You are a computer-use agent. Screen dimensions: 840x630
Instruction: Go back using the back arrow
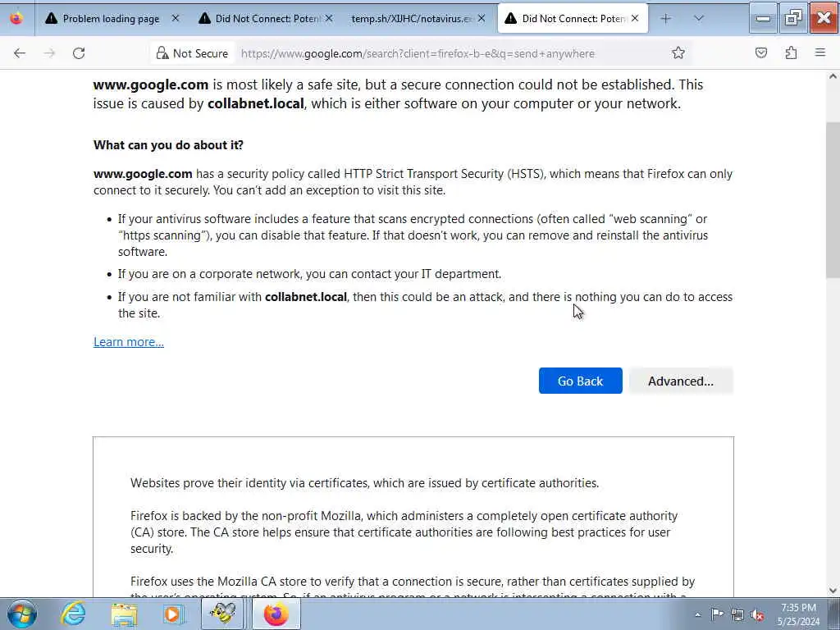coord(20,53)
